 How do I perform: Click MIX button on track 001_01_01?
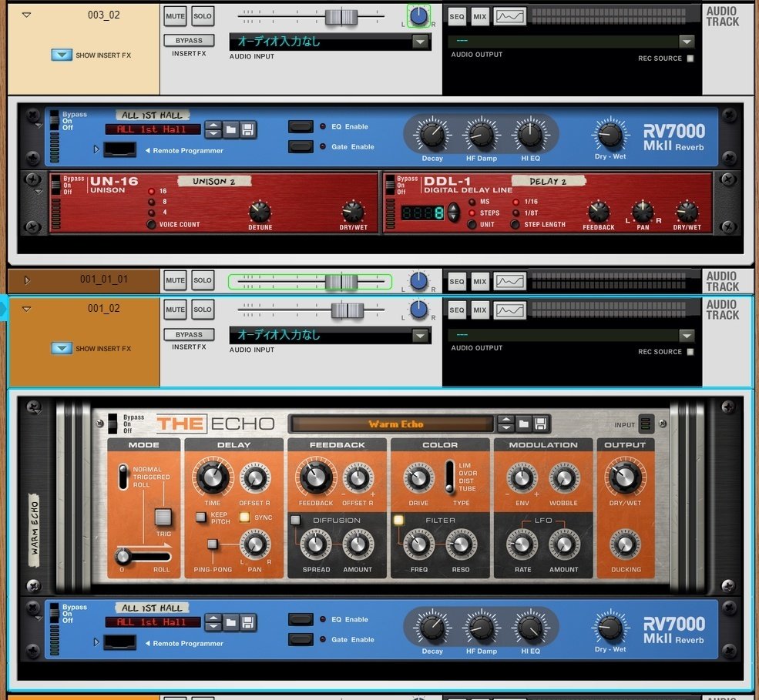pyautogui.click(x=480, y=281)
